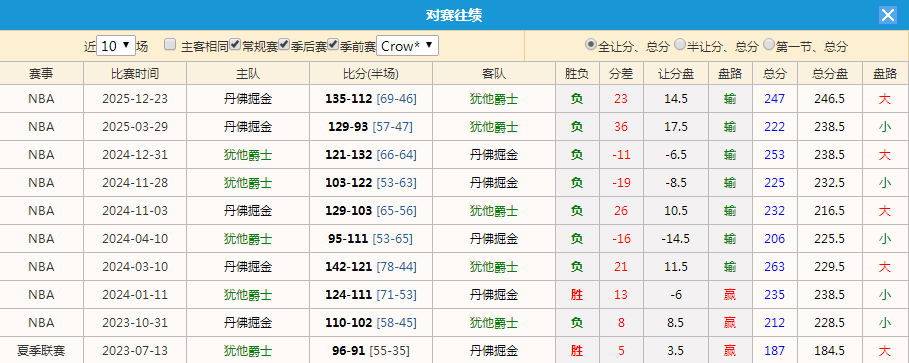Click the date 2025-12-23
This screenshot has width=909, height=363.
(135, 99)
